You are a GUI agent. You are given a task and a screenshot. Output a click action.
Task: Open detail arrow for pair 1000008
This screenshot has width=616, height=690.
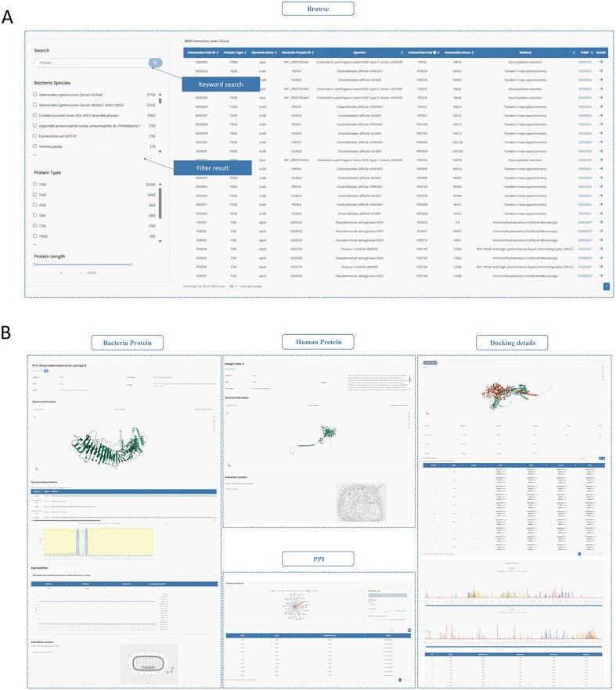coord(601,124)
